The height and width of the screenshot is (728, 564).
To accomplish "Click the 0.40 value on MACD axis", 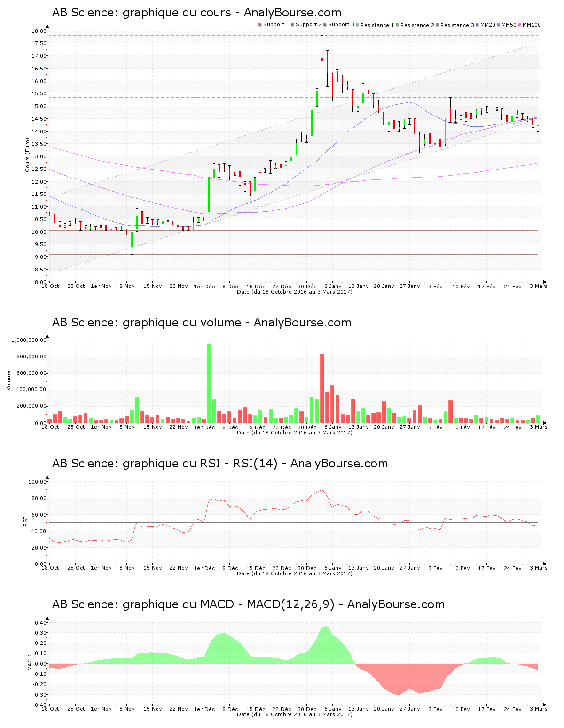I will [x=40, y=623].
